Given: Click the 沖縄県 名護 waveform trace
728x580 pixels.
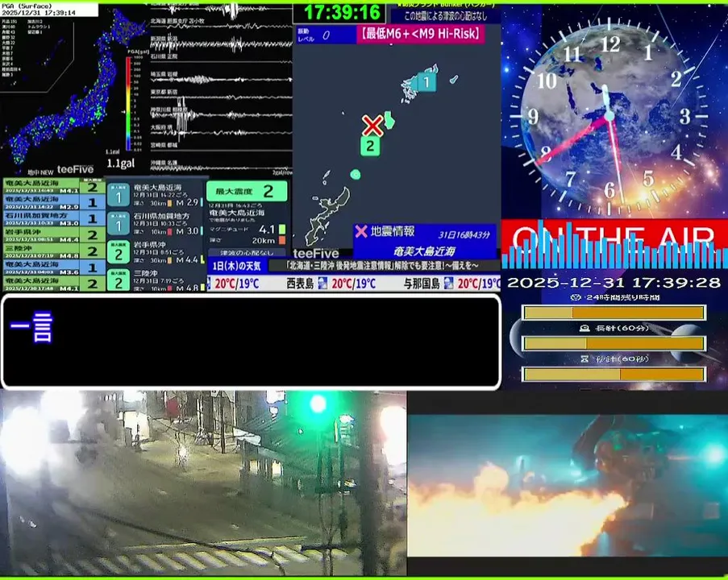Looking at the screenshot, I should pyautogui.click(x=221, y=167).
